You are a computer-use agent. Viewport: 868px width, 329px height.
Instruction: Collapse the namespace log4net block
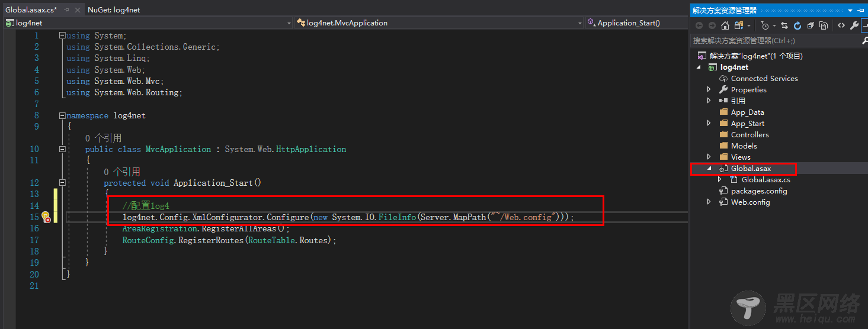62,115
